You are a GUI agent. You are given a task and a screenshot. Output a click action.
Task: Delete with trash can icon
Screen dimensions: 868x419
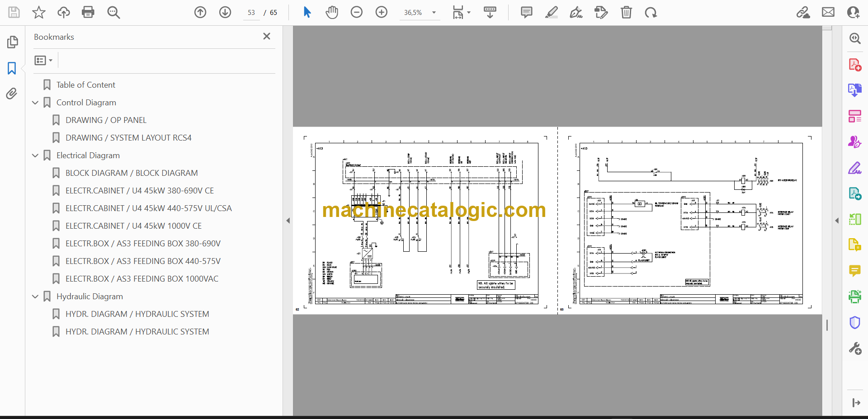click(626, 12)
